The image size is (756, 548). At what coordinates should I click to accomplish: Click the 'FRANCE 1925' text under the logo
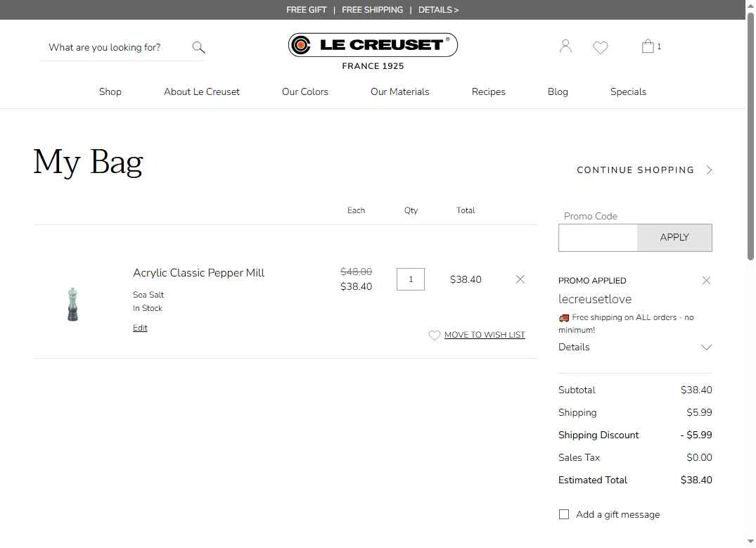(x=373, y=66)
